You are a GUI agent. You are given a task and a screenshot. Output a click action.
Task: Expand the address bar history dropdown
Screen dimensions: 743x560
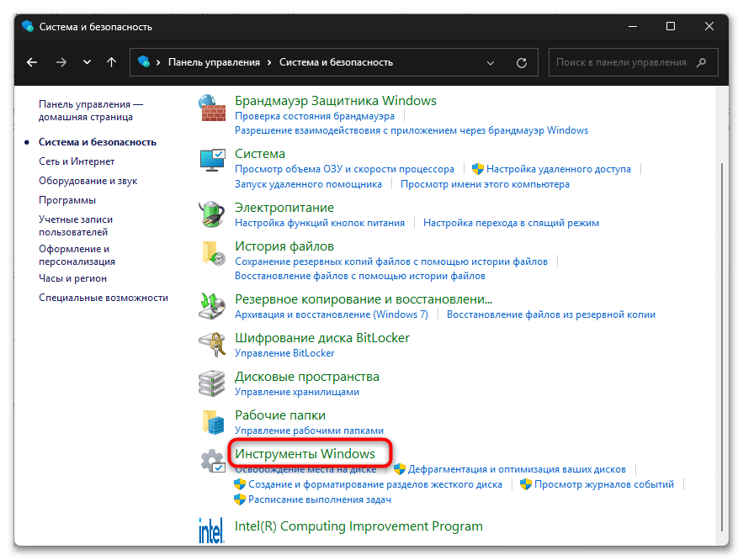tap(491, 62)
